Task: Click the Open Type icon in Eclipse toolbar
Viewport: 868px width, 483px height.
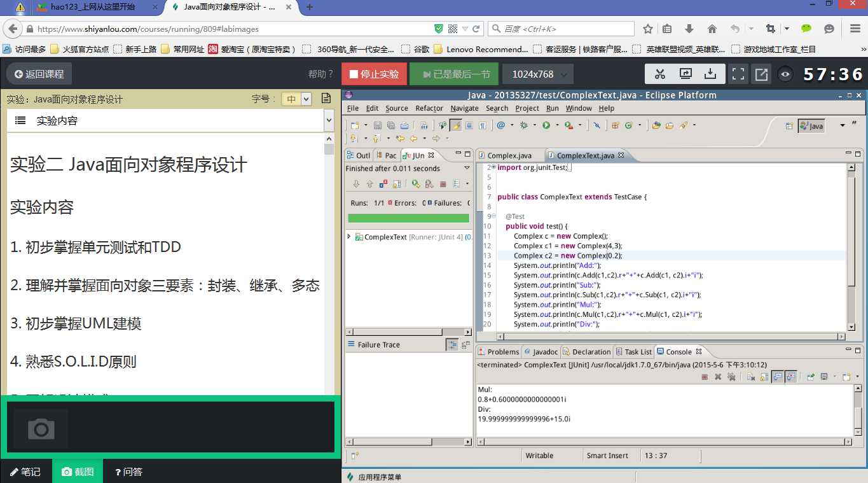Action: [x=656, y=125]
